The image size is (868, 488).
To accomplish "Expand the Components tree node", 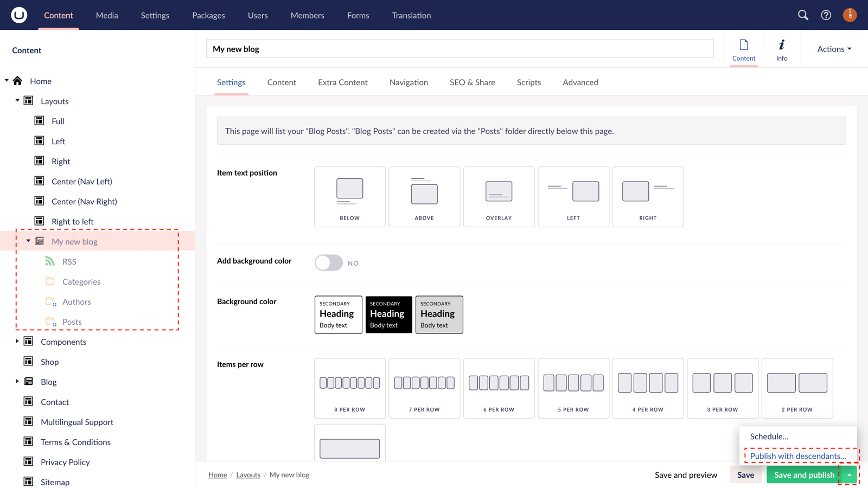I will point(17,342).
